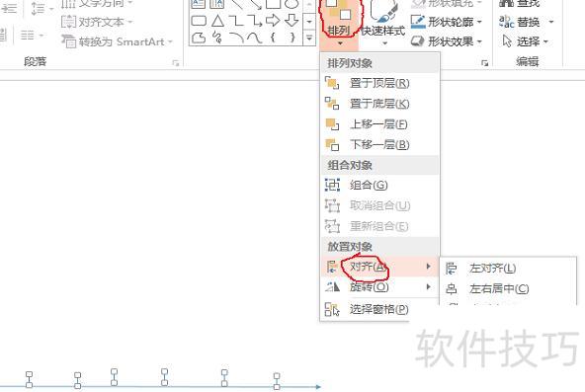Click the 组合对象 menu section header
Image resolution: width=585 pixels, height=392 pixels.
(x=379, y=165)
